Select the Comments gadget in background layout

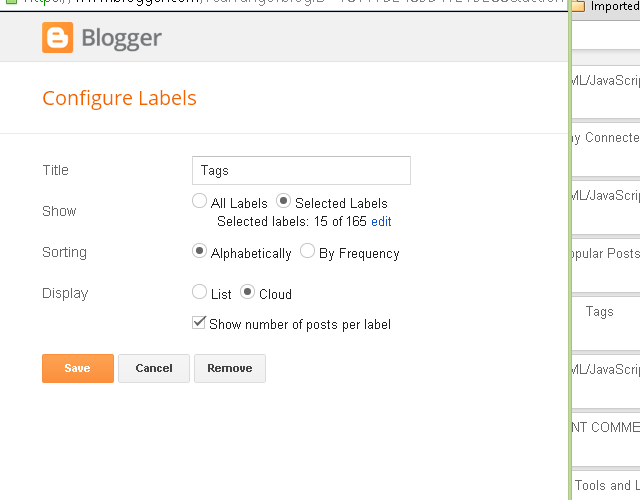coord(604,427)
